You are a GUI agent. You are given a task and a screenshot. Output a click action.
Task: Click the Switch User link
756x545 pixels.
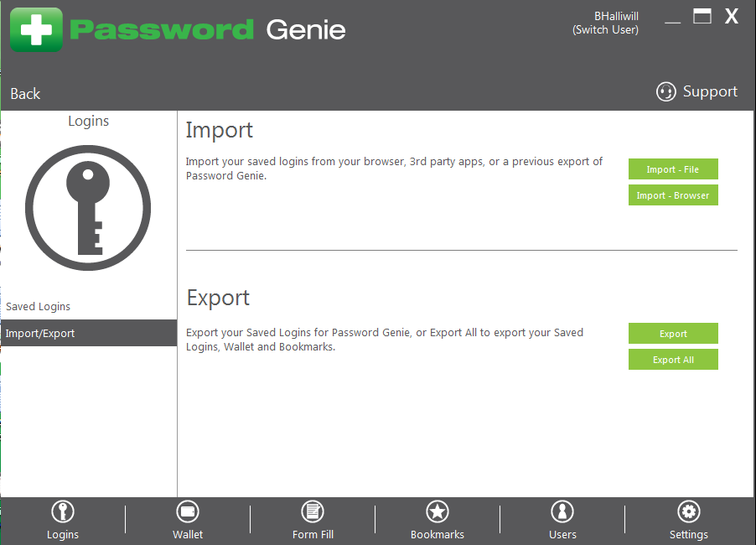coord(605,30)
